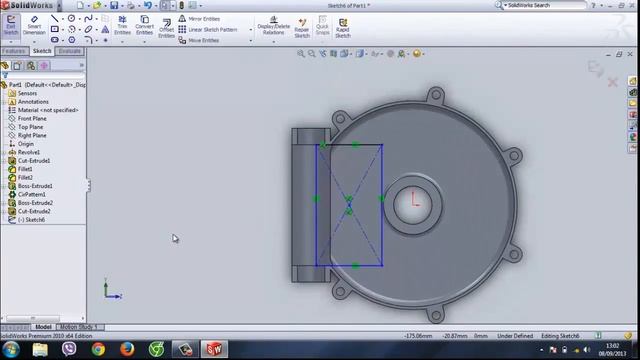Click the Section View icon

click(x=333, y=53)
